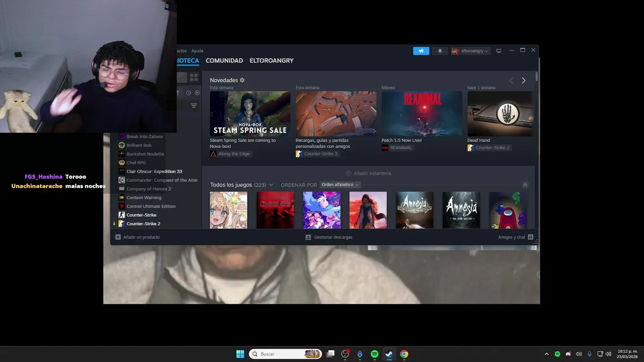Screen dimensions: 644x362
Task: Click Añadir estantería
Action: 368,173
